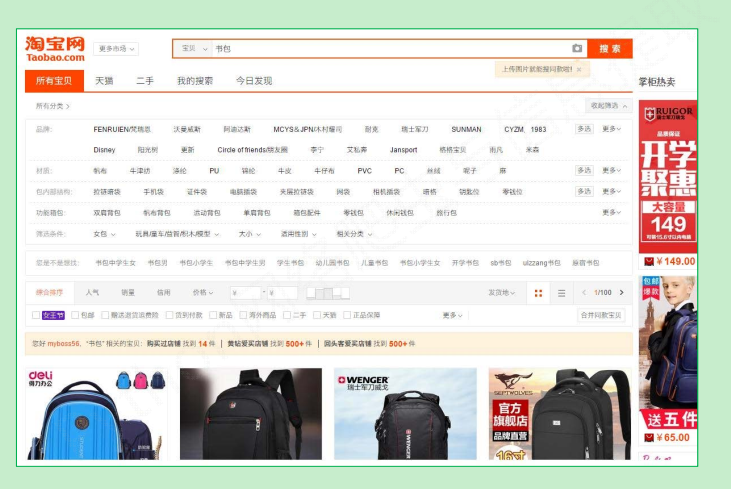731x489 pixels.
Task: Open the 今日发现 tab
Action: [x=254, y=81]
